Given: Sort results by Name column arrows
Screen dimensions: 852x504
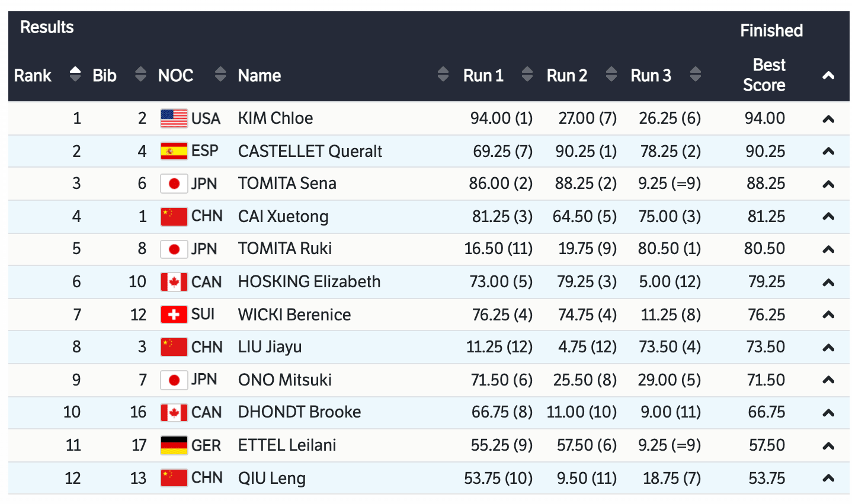Looking at the screenshot, I should pos(443,75).
